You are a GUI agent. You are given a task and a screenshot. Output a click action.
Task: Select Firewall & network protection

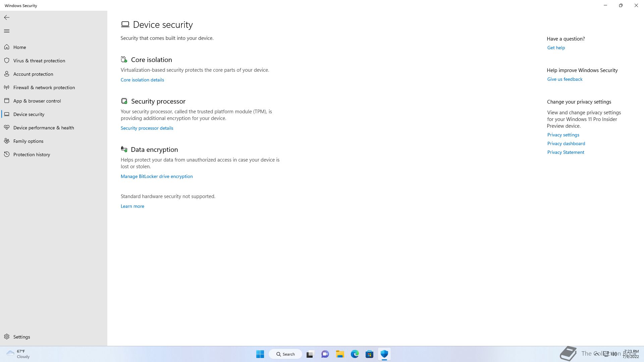[x=44, y=87]
